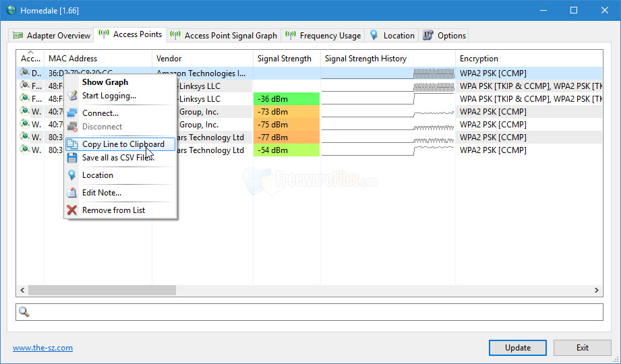Viewport: 621px width, 364px height.
Task: Click the access point icon in the -77 dBm row
Action: pyautogui.click(x=25, y=137)
